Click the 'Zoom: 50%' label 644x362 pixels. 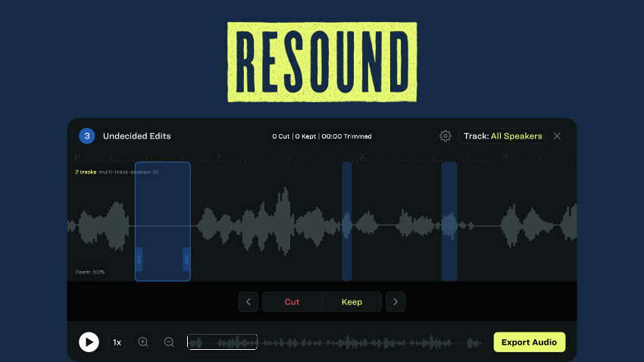click(90, 272)
